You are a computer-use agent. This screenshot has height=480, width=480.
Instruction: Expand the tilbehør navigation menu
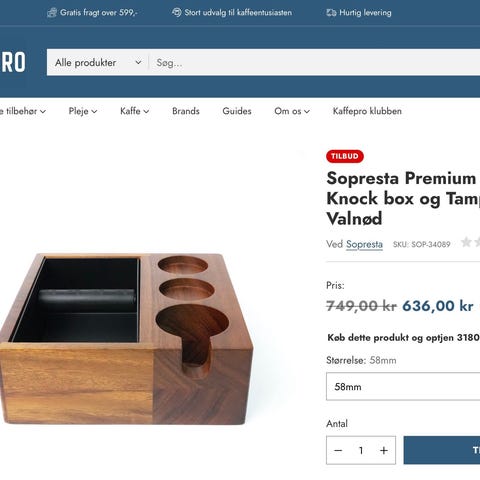[x=23, y=111]
